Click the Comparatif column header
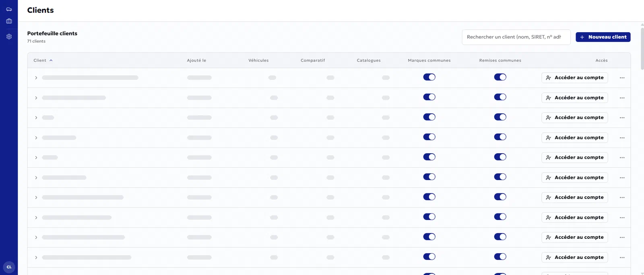Viewport: 644px width, 275px height. click(x=313, y=60)
